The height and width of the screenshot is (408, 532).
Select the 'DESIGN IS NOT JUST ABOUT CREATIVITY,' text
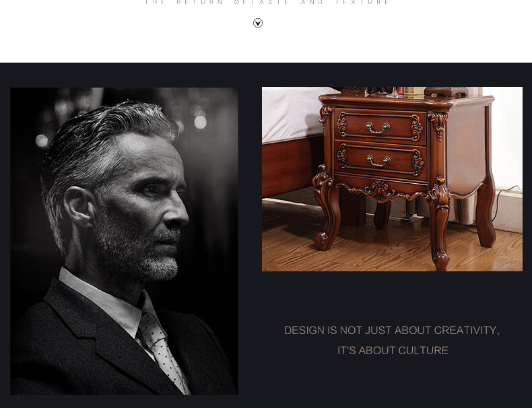click(x=391, y=331)
